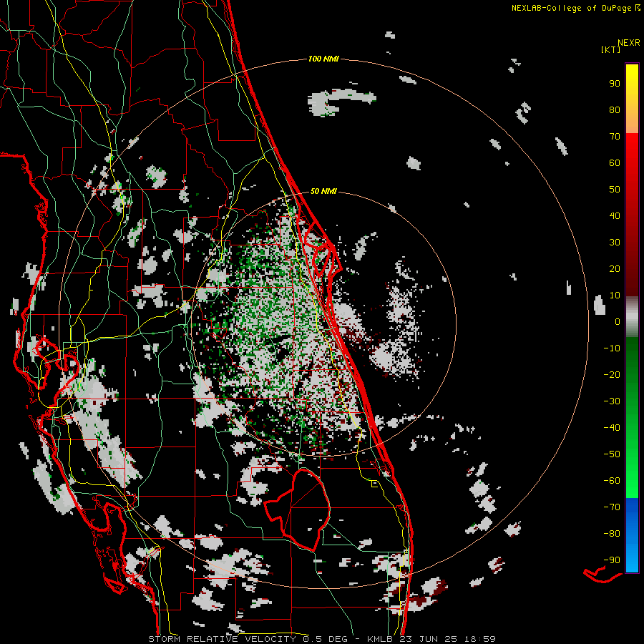Select the 100 NMI range ring label

323,59
